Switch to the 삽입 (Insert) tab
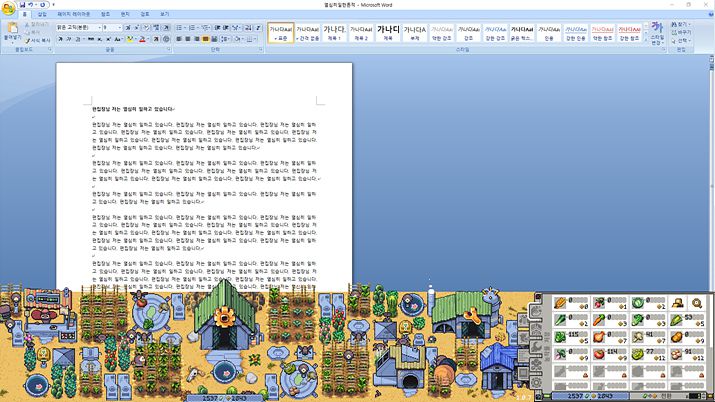Screen dimensions: 715x402 pos(41,16)
